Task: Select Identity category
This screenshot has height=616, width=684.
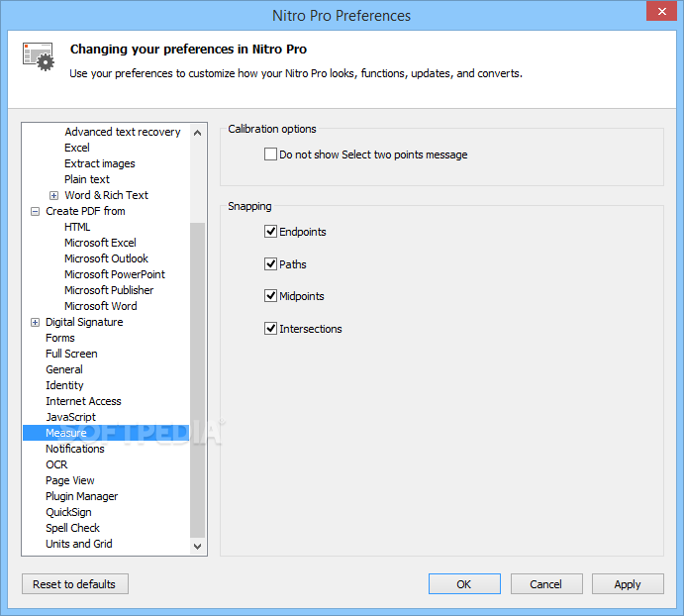Action: (x=64, y=385)
